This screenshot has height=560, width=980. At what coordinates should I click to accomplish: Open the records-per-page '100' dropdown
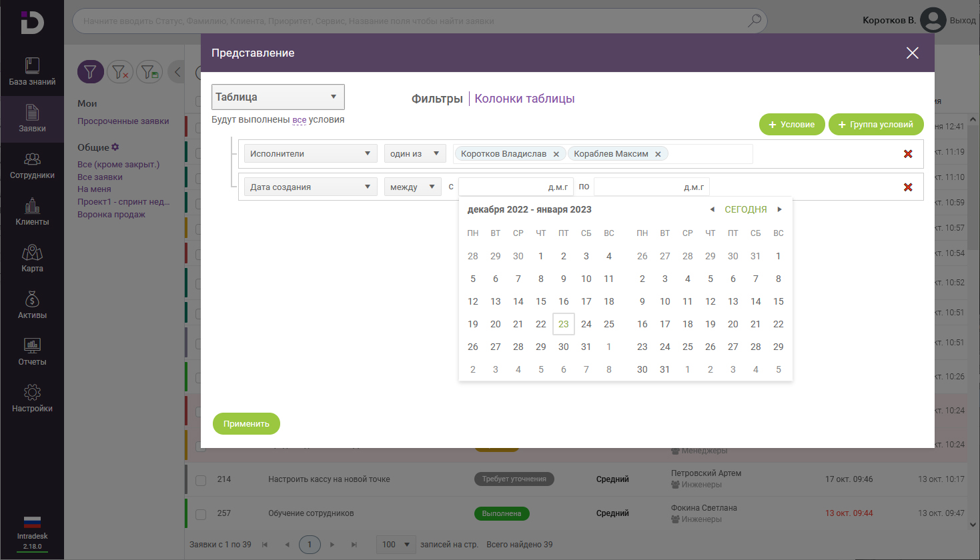[396, 545]
